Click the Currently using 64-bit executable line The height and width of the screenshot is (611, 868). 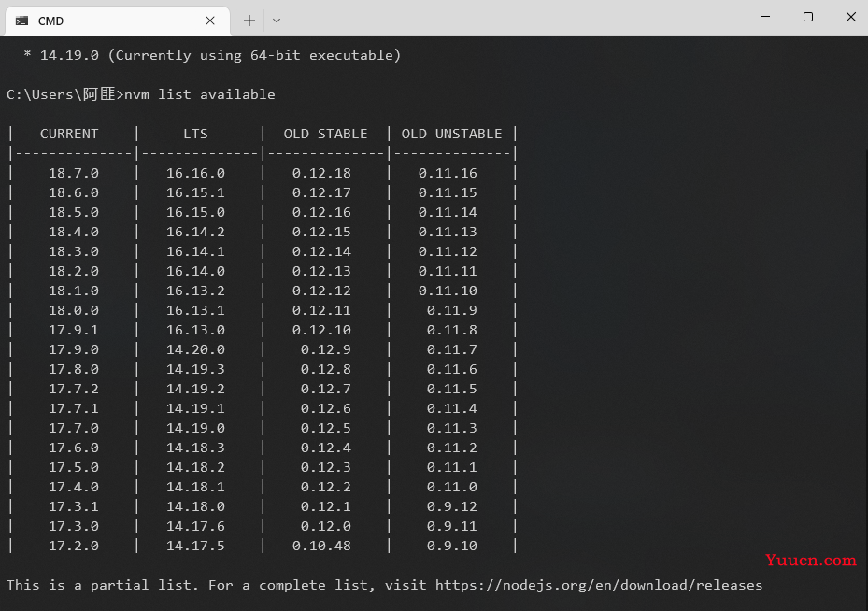pyautogui.click(x=213, y=55)
